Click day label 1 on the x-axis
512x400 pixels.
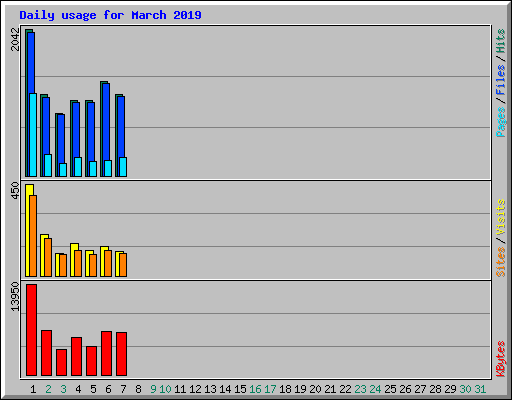[33, 389]
